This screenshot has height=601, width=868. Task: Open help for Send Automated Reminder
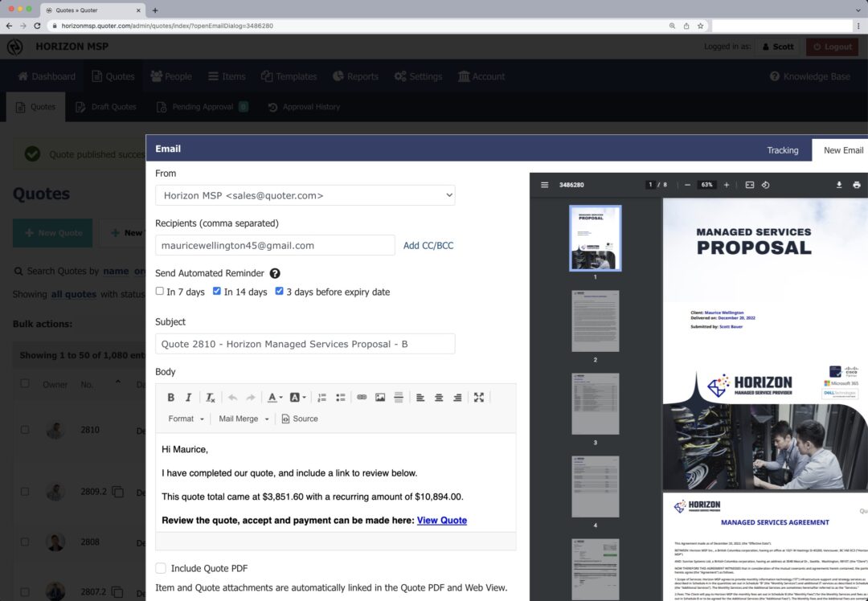275,273
